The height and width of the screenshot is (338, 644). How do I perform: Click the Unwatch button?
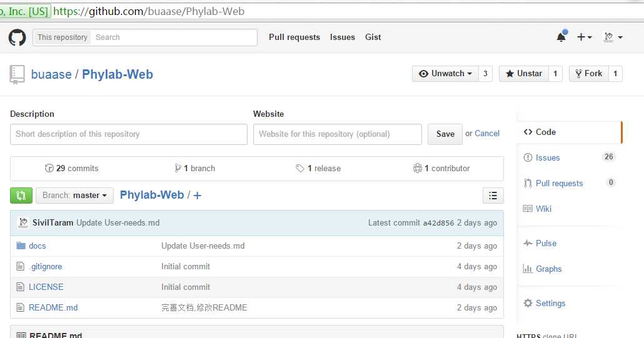point(445,74)
